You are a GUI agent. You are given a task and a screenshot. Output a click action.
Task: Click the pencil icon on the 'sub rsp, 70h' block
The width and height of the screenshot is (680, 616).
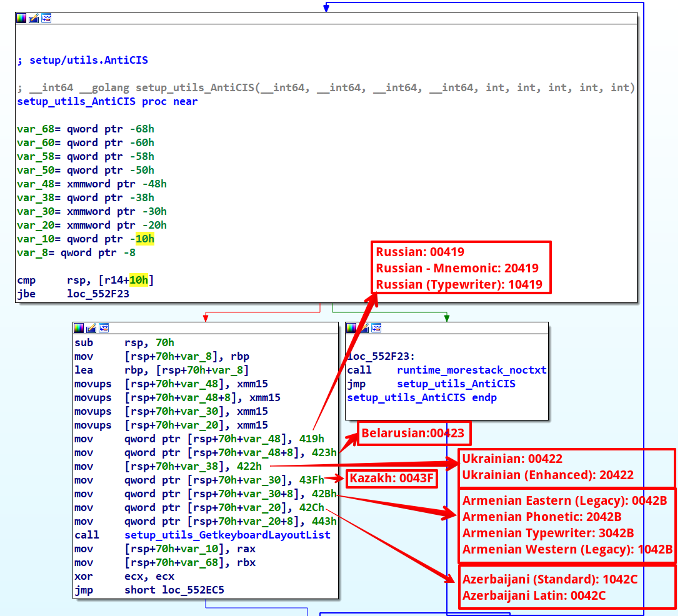click(x=91, y=328)
